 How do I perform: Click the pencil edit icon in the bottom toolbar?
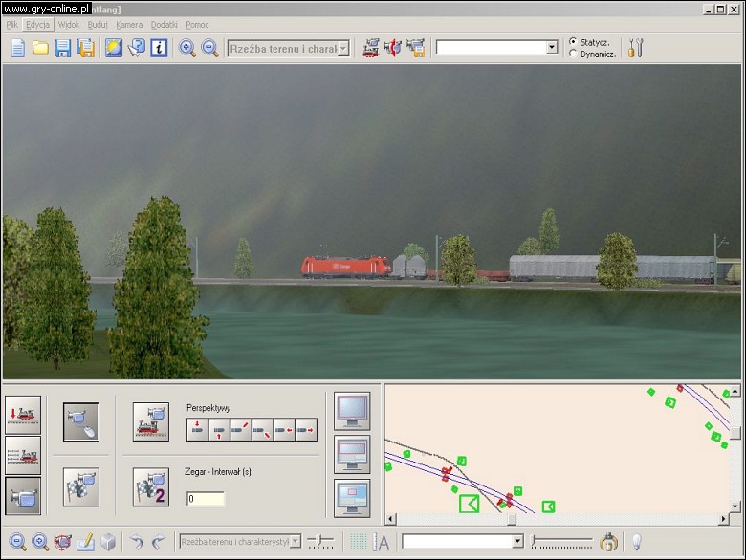[86, 542]
